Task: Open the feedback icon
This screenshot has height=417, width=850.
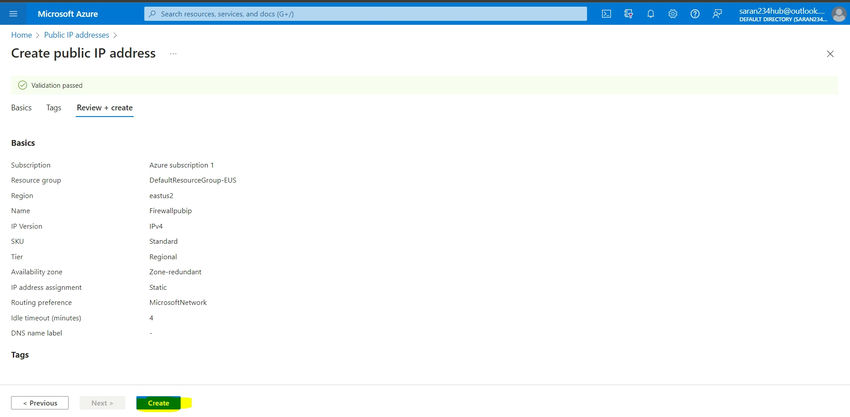Action: (x=717, y=14)
